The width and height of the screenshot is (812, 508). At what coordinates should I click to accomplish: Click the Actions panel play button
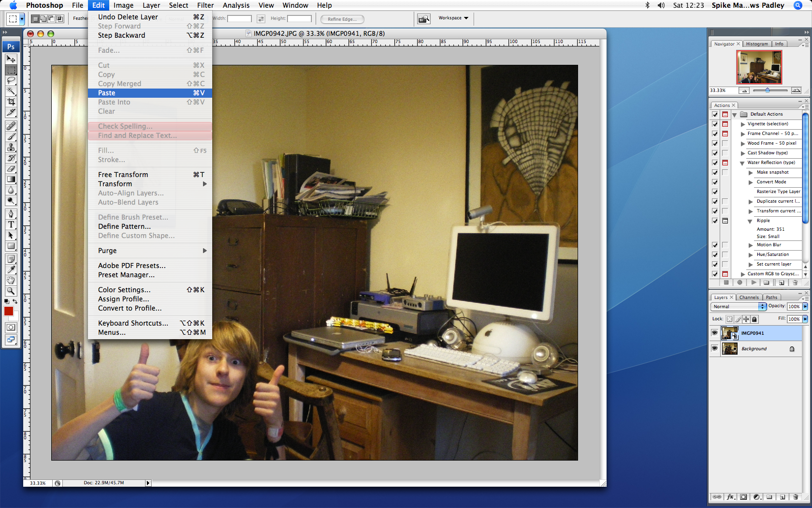754,283
